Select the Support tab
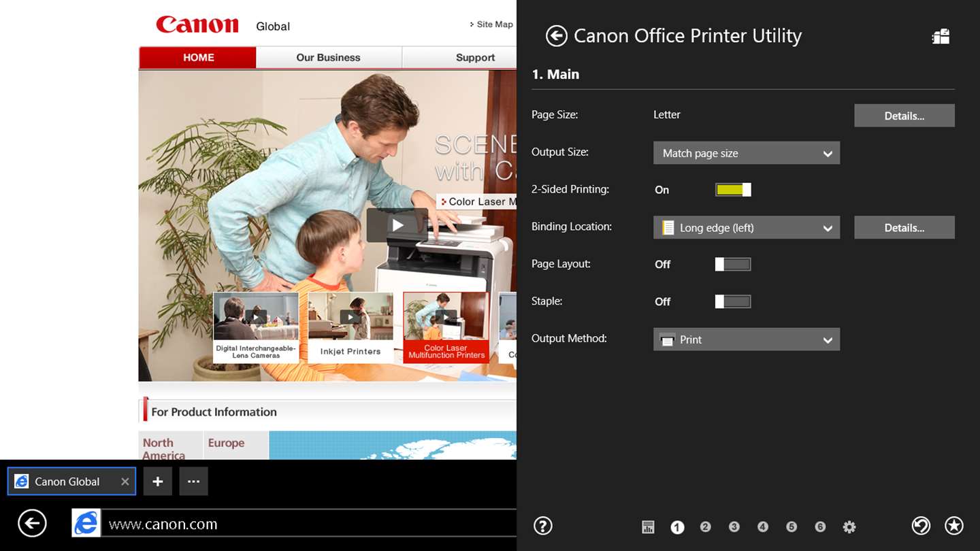The image size is (980, 551). pyautogui.click(x=459, y=58)
